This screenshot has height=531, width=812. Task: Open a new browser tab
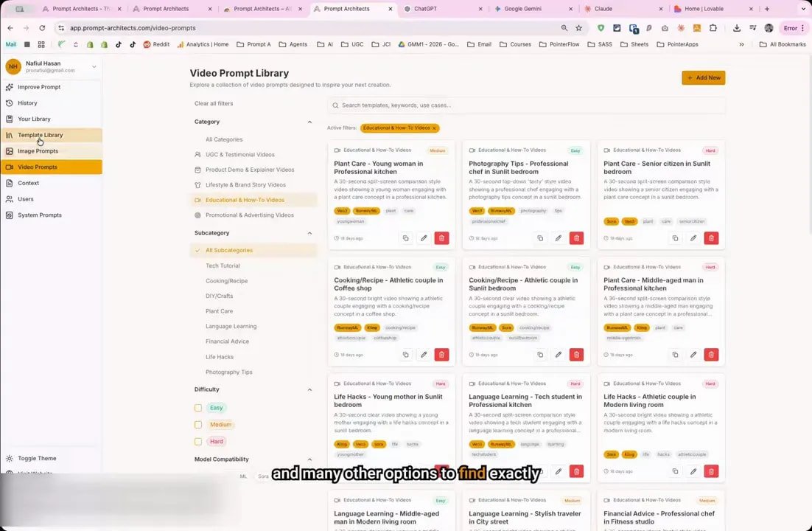point(767,9)
